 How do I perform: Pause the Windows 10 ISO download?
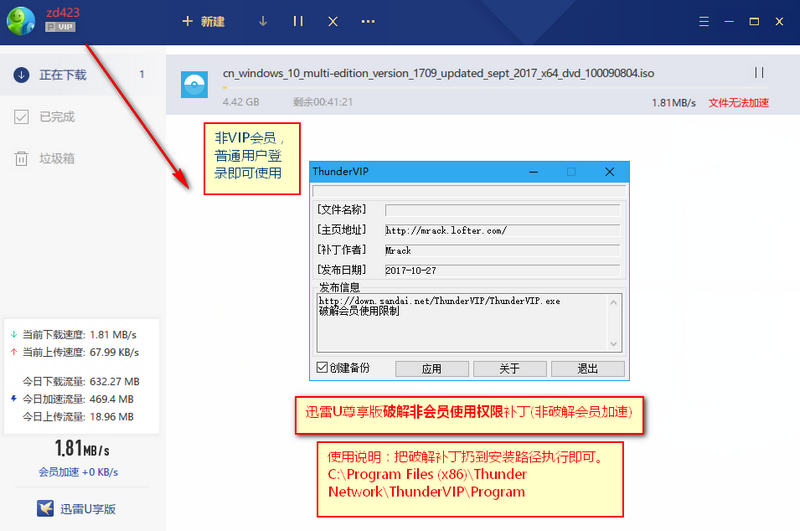(759, 73)
